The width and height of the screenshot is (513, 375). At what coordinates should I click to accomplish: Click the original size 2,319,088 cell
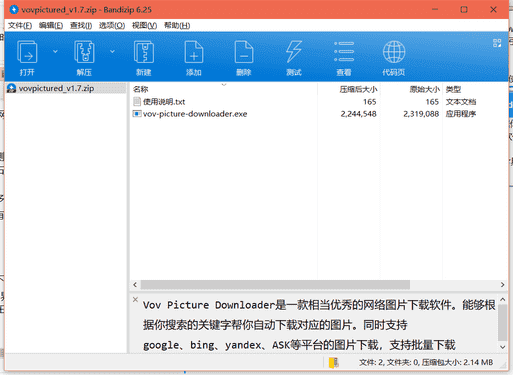[x=421, y=114]
